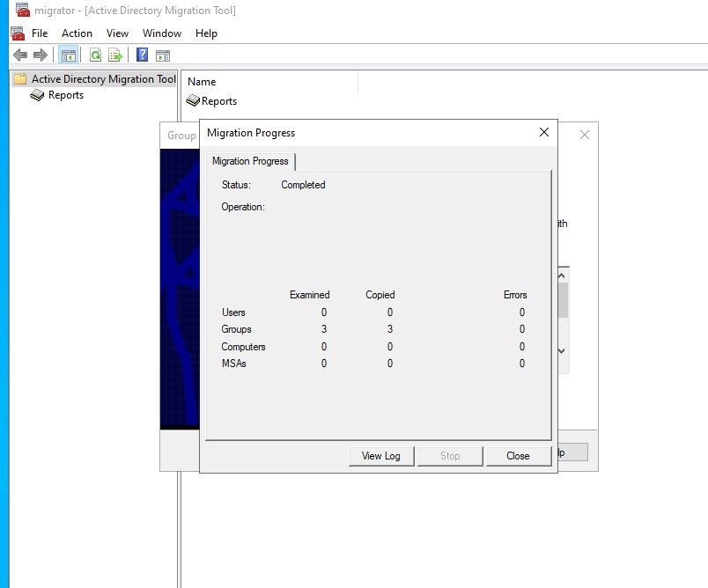
Task: Click the Groups Examined value 3
Action: pyautogui.click(x=324, y=329)
